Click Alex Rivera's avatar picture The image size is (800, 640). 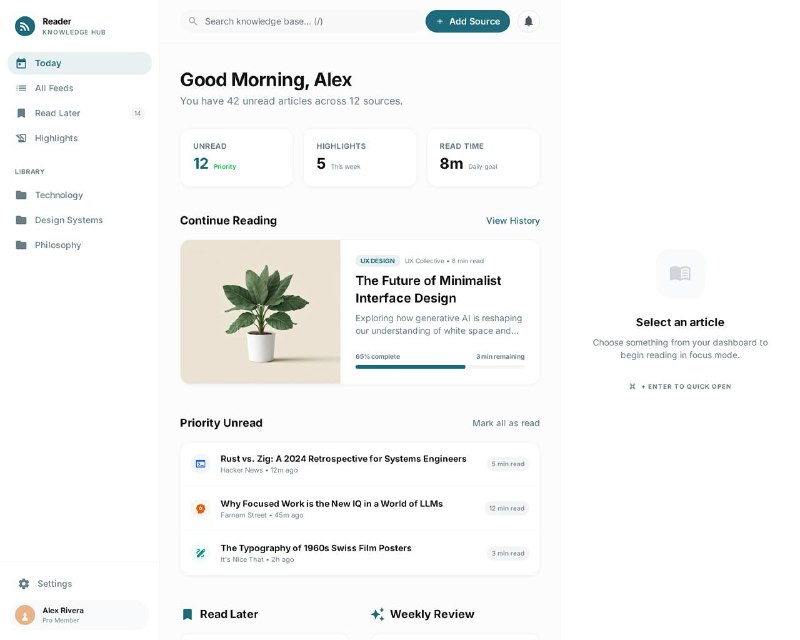tap(25, 615)
